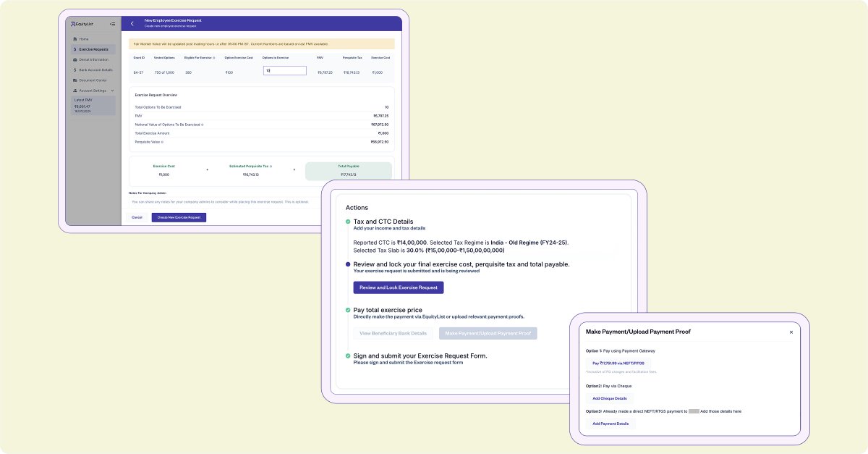Click the Bank Account Details dollar icon
868x454 pixels.
click(x=75, y=70)
